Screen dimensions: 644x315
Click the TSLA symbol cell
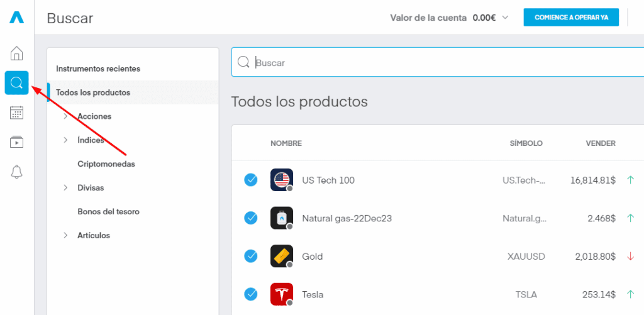[526, 294]
